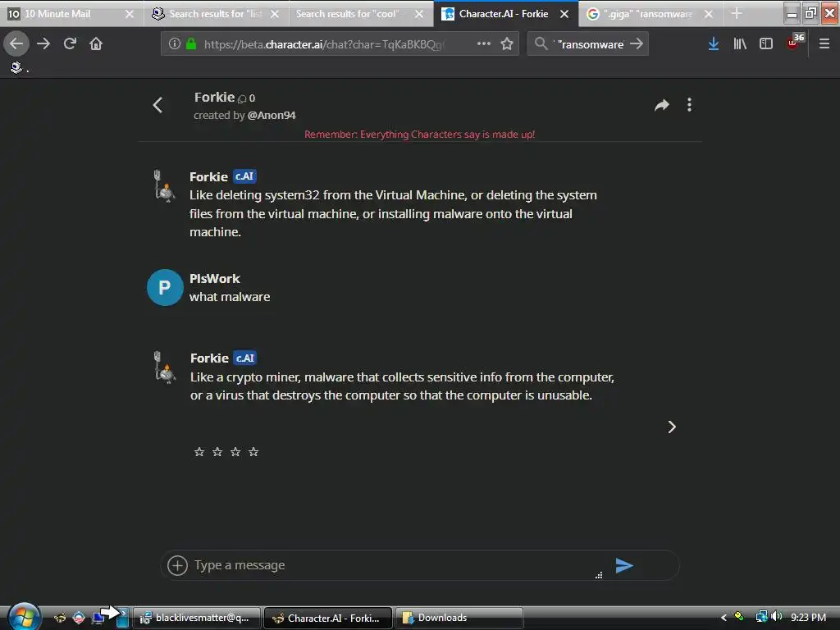Open the blacklivesmatter@q... taskbar window
Viewport: 840px width, 630px height.
tap(197, 618)
